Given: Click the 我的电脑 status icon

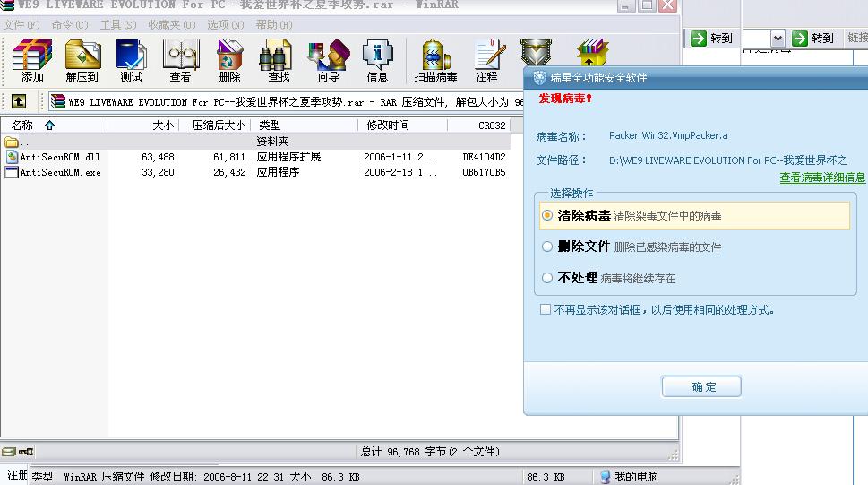Looking at the screenshot, I should 605,477.
